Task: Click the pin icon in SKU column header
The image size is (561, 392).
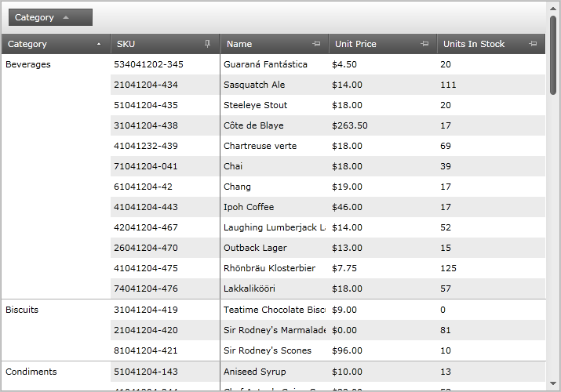Action: (207, 44)
